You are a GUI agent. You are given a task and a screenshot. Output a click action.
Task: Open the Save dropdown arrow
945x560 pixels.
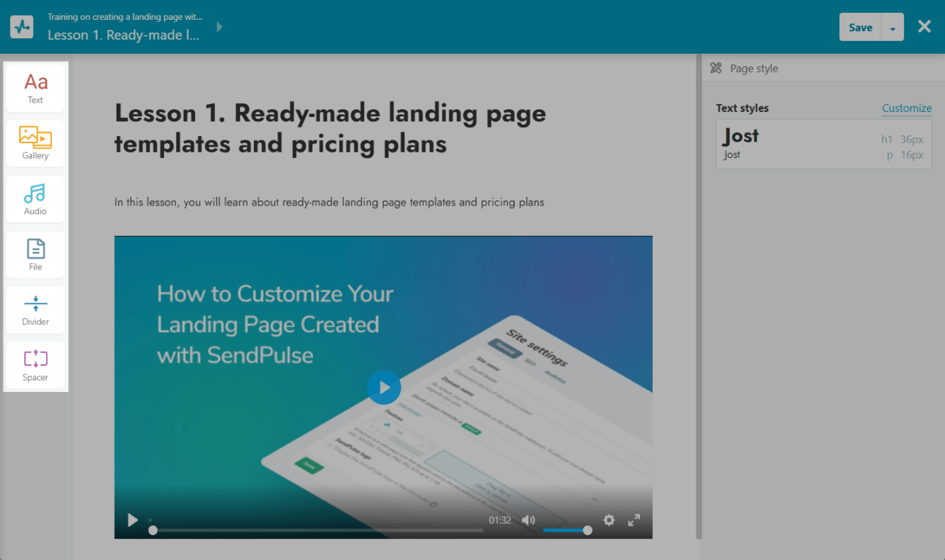click(x=892, y=27)
